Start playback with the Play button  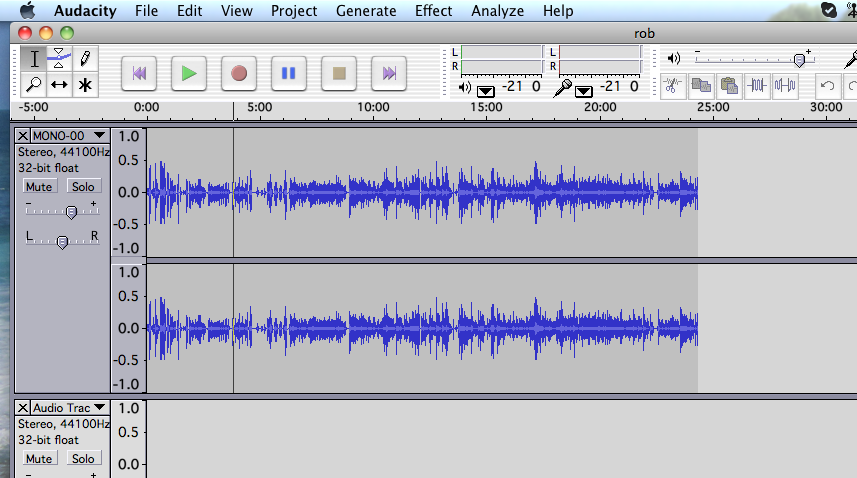click(189, 73)
